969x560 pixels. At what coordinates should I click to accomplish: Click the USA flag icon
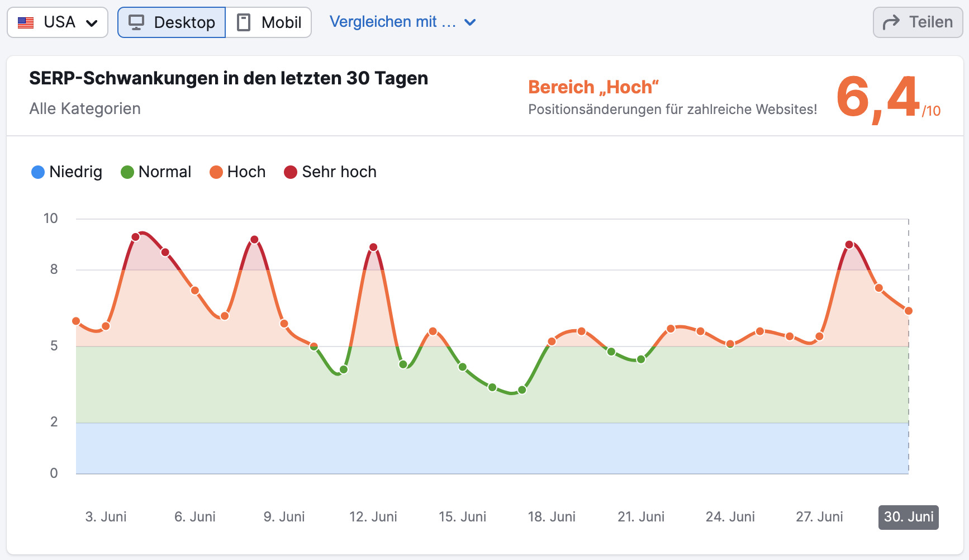coord(26,22)
